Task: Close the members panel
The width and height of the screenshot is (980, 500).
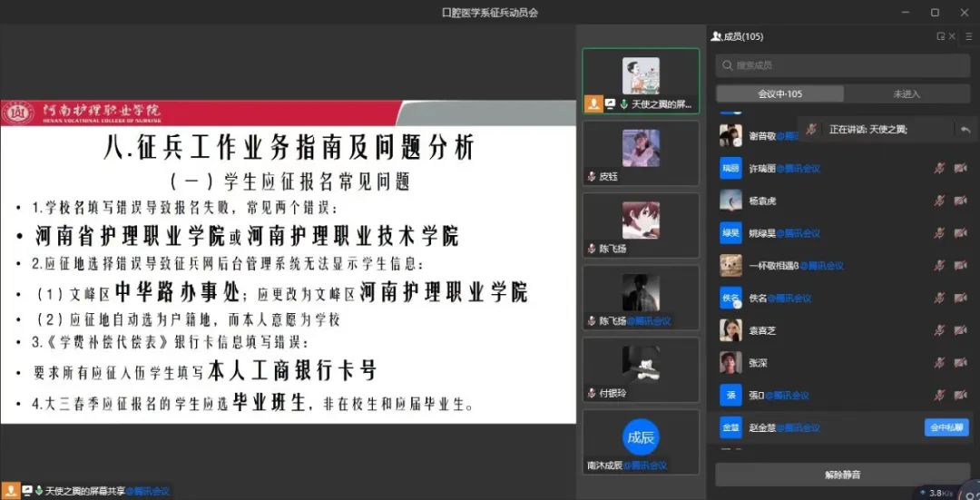Action: 952,36
